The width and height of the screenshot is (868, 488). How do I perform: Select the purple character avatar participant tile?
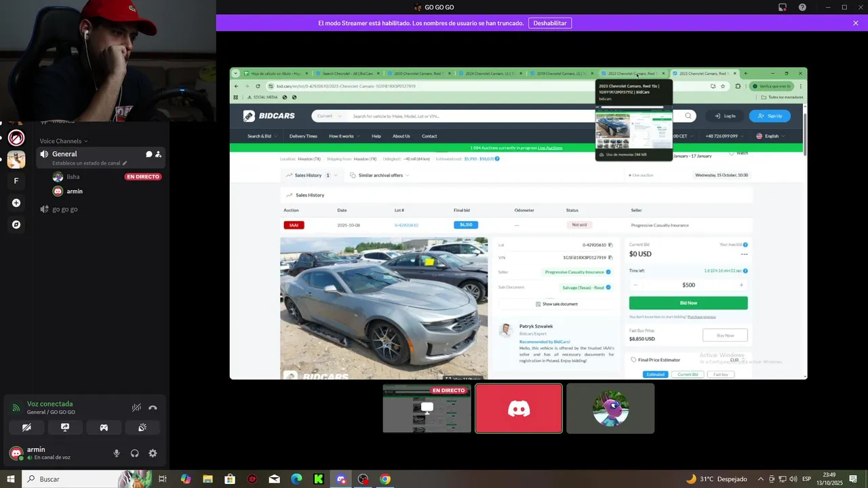610,409
